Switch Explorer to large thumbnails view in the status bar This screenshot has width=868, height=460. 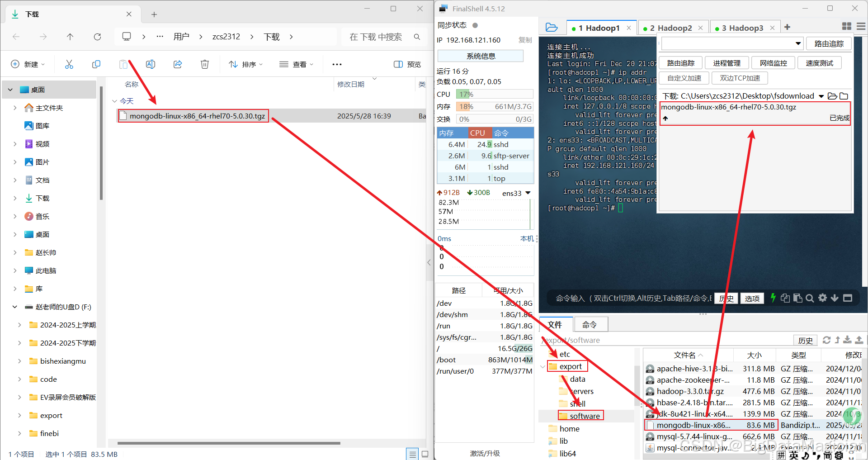[425, 454]
